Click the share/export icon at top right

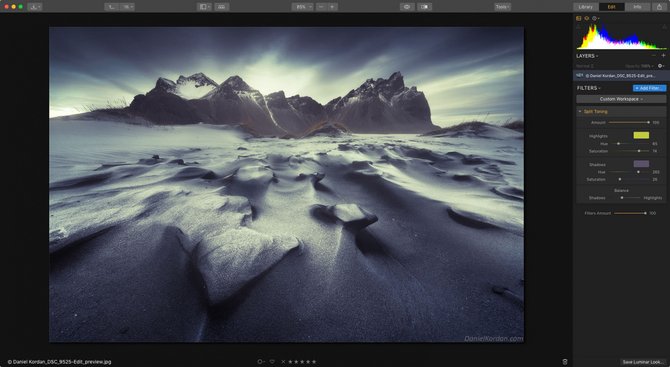(659, 7)
